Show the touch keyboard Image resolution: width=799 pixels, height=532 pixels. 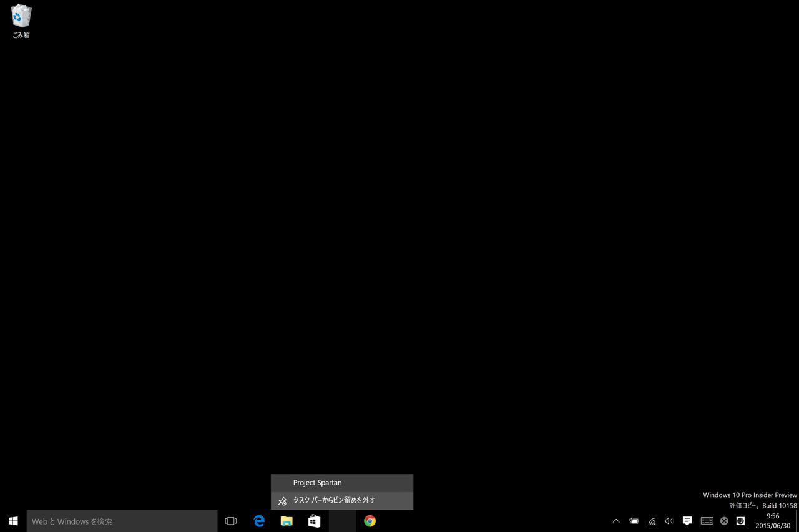707,521
